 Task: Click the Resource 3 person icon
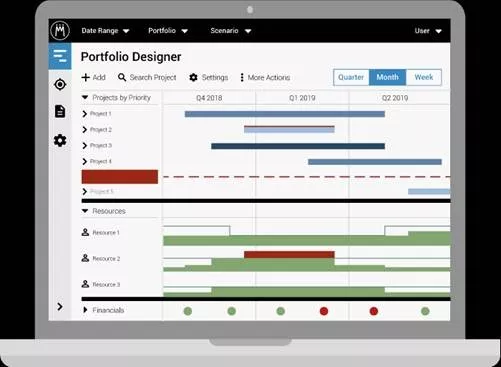pyautogui.click(x=85, y=284)
